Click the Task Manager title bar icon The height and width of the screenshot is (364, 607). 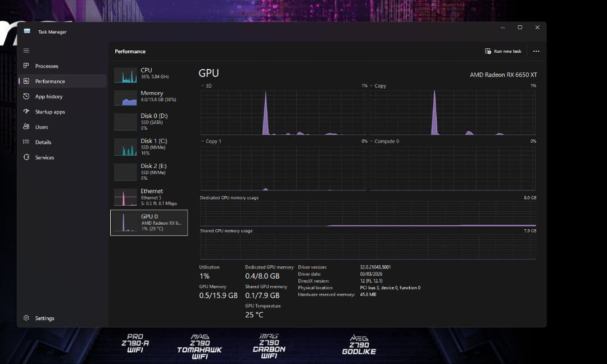[x=27, y=31]
